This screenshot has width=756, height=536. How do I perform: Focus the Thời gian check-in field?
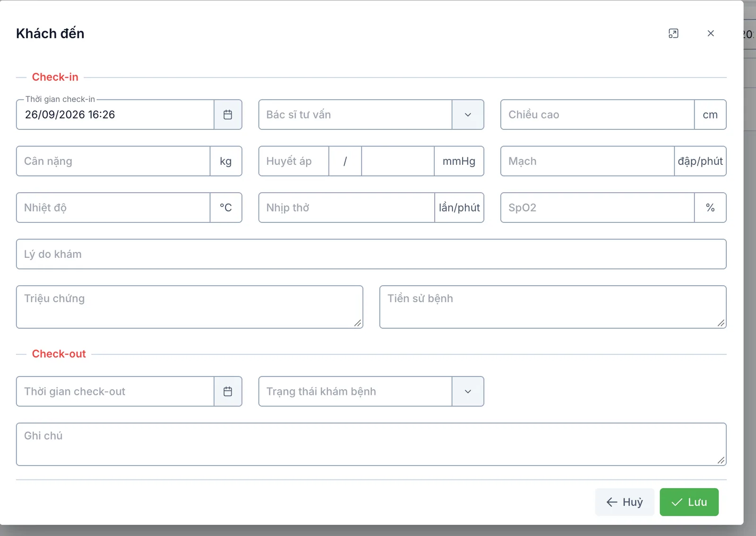[x=115, y=114]
